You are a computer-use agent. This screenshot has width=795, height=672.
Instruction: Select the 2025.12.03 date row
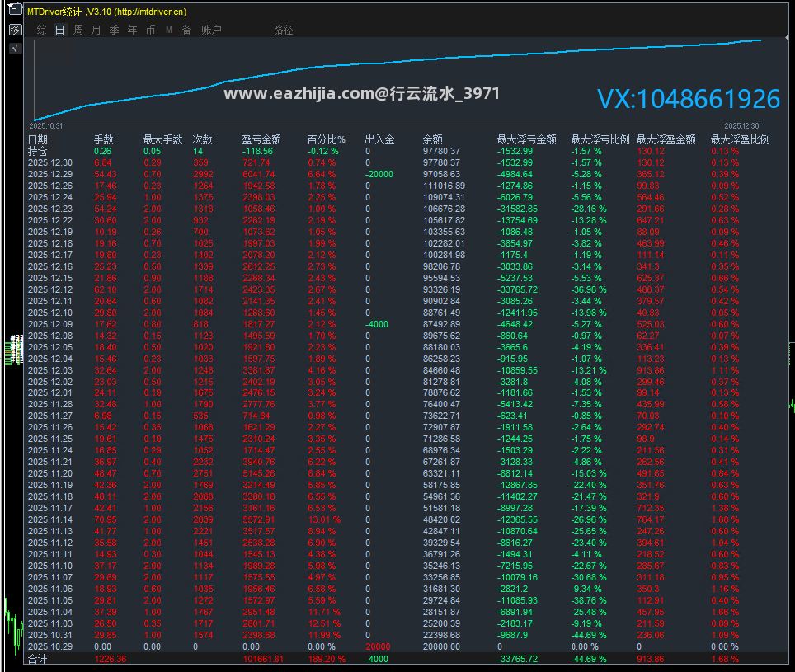coord(50,370)
